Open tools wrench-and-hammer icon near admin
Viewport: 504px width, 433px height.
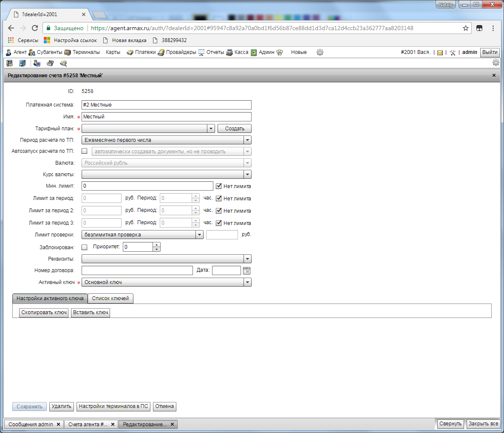click(x=453, y=53)
